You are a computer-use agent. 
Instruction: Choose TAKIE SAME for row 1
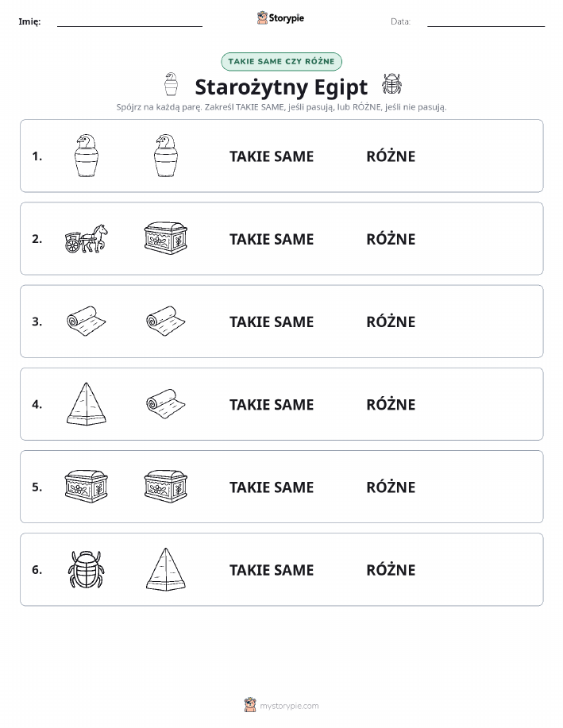[x=272, y=156]
